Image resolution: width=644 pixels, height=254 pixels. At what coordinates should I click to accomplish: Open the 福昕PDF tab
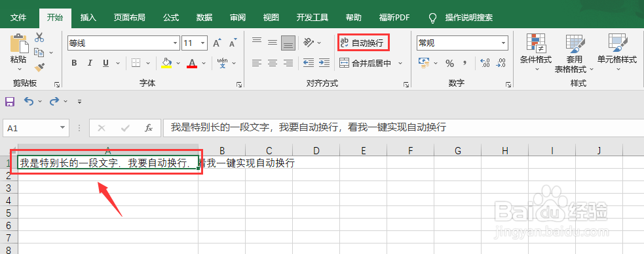coord(394,18)
